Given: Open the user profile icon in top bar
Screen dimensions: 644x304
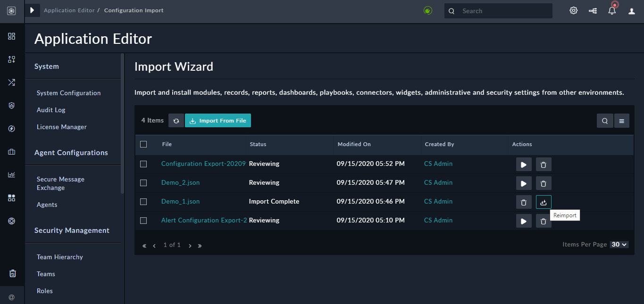Looking at the screenshot, I should click(631, 10).
